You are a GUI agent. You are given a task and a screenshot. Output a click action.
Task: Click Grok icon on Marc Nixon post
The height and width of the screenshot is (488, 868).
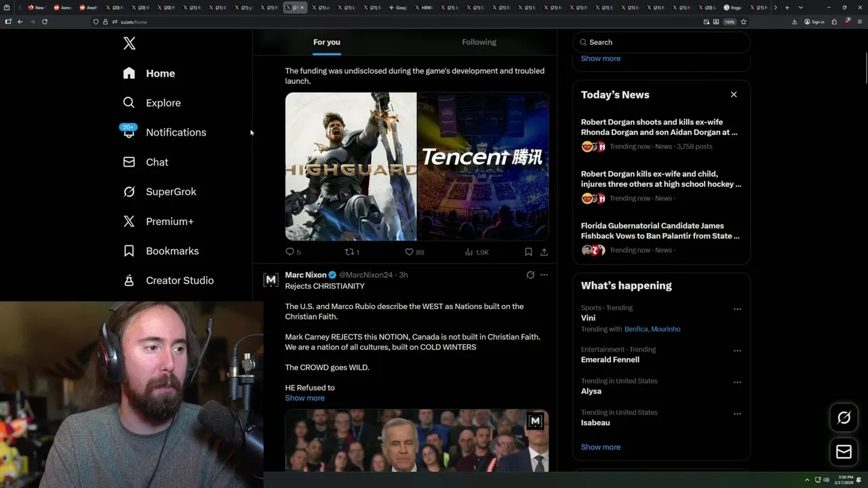[530, 275]
